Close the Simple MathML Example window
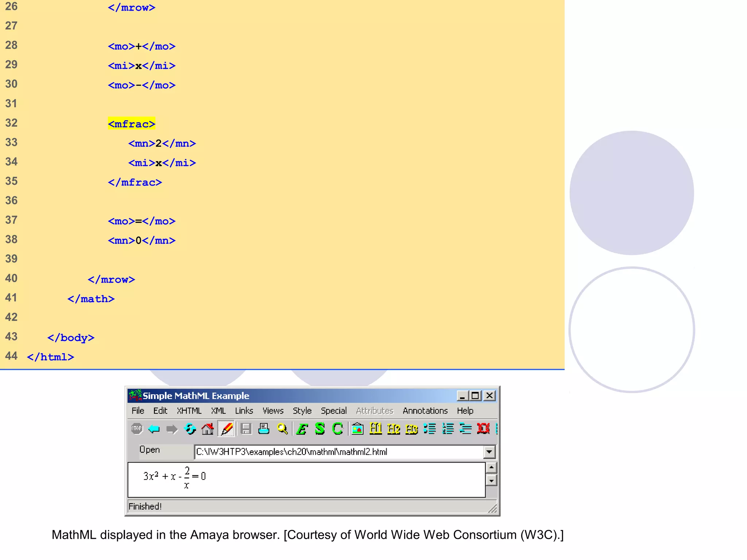The height and width of the screenshot is (560, 747). [489, 396]
